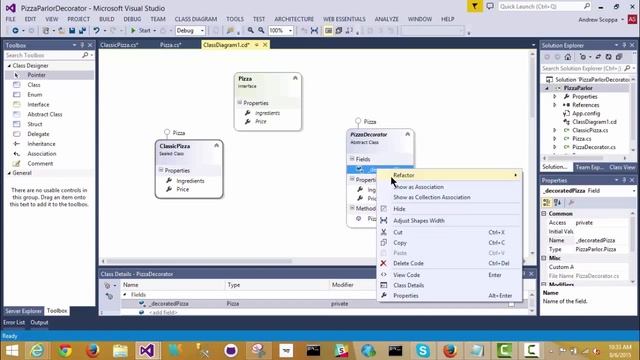Open Skype from the taskbar

pyautogui.click(x=422, y=351)
